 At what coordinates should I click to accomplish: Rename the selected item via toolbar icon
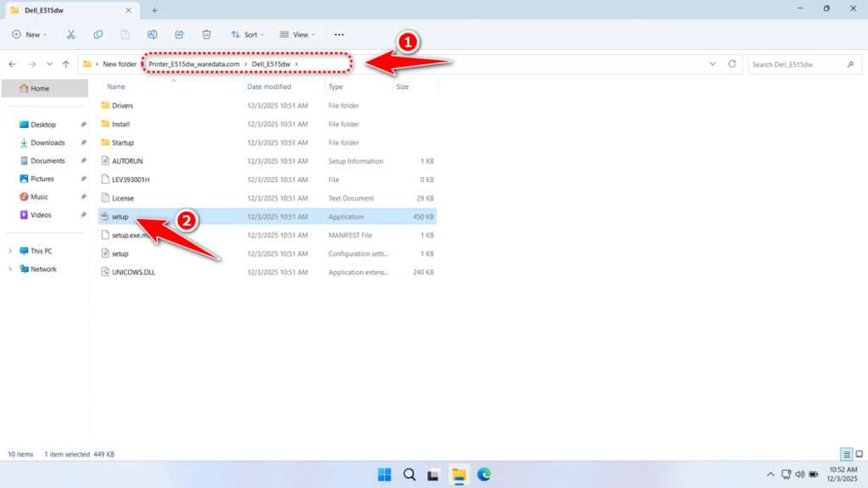[153, 34]
